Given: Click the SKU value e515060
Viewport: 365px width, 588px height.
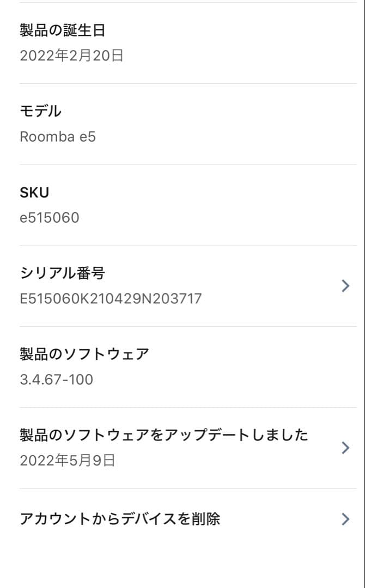Looking at the screenshot, I should coord(50,218).
